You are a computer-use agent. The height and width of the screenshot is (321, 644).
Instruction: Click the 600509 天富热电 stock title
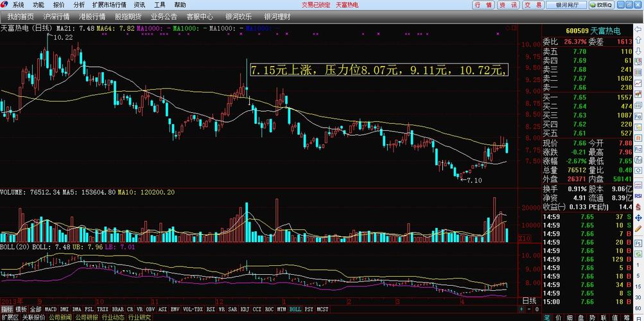(593, 31)
